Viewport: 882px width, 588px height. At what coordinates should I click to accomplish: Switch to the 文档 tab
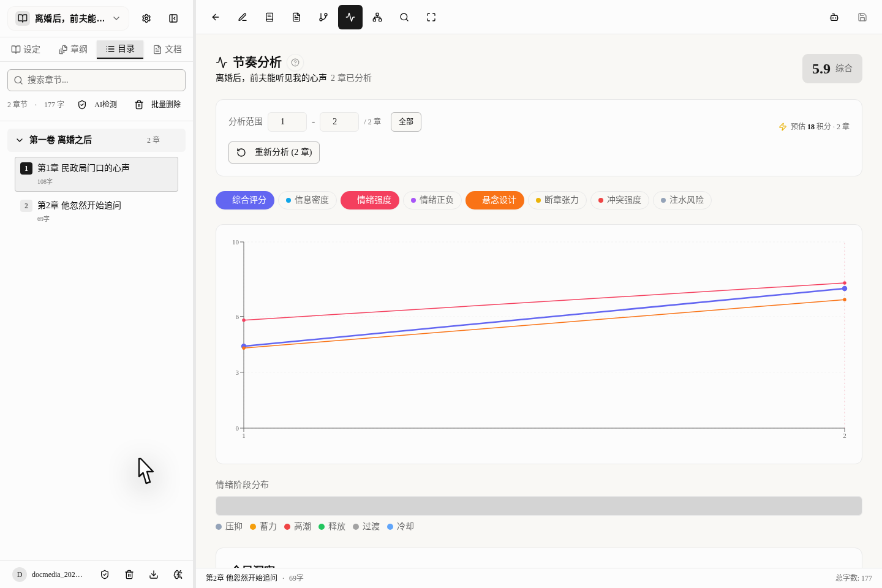(167, 49)
